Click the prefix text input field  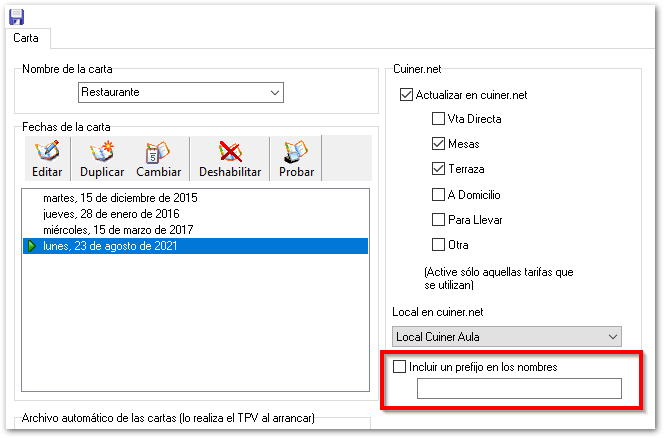click(519, 388)
